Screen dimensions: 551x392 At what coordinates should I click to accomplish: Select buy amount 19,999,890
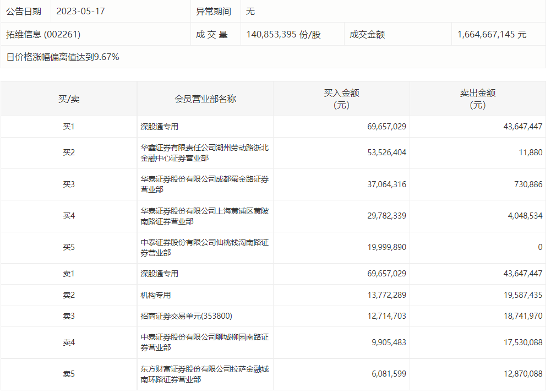[x=386, y=248]
